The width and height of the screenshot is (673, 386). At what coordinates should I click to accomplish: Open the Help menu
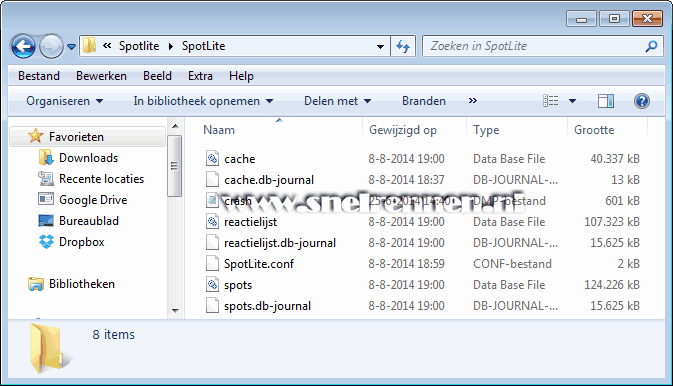point(241,76)
